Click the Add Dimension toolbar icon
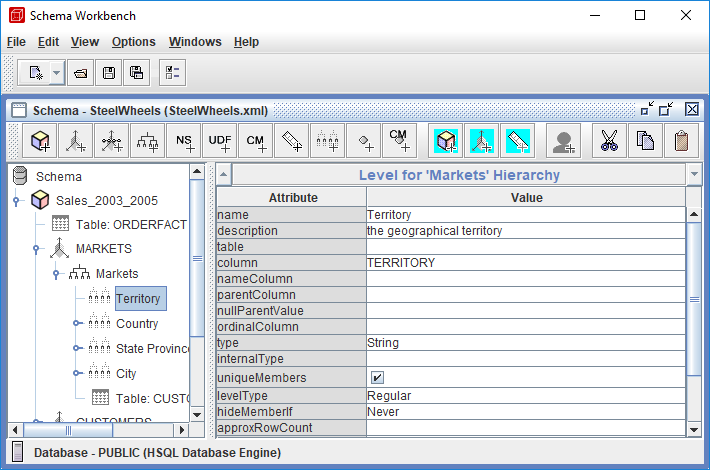 (76, 142)
